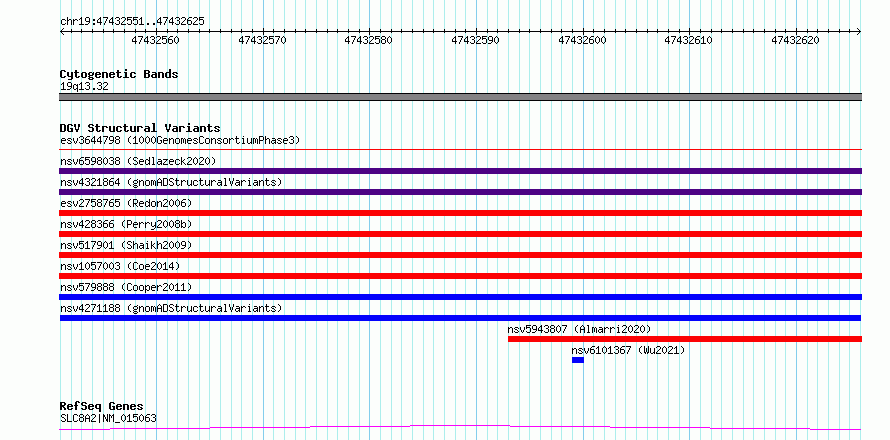
Task: Open the DGV Structural Variants track title
Action: tap(140, 128)
